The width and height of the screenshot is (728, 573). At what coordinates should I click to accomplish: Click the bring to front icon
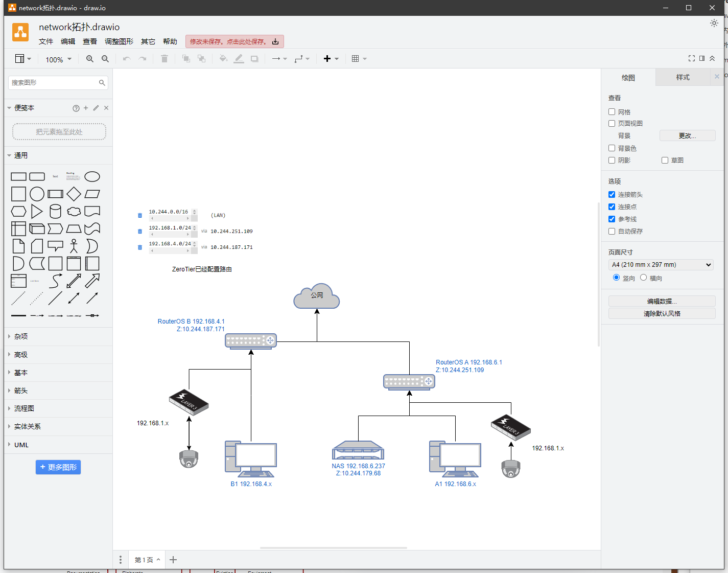186,59
